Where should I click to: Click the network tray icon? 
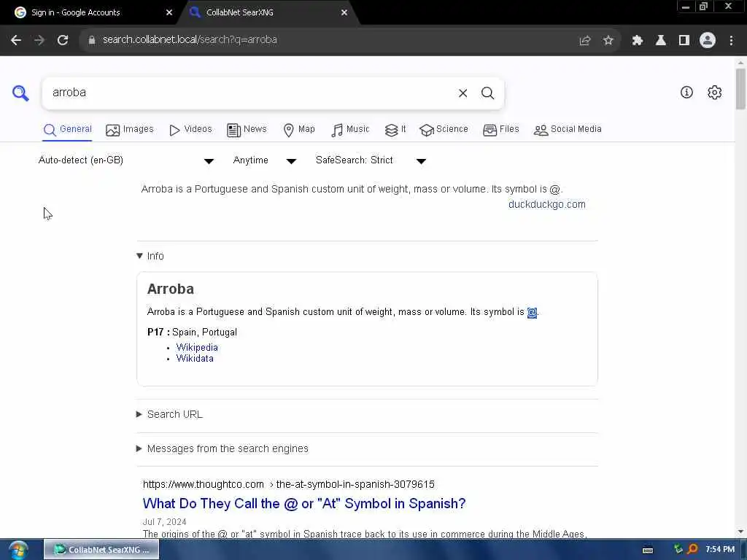(x=678, y=549)
